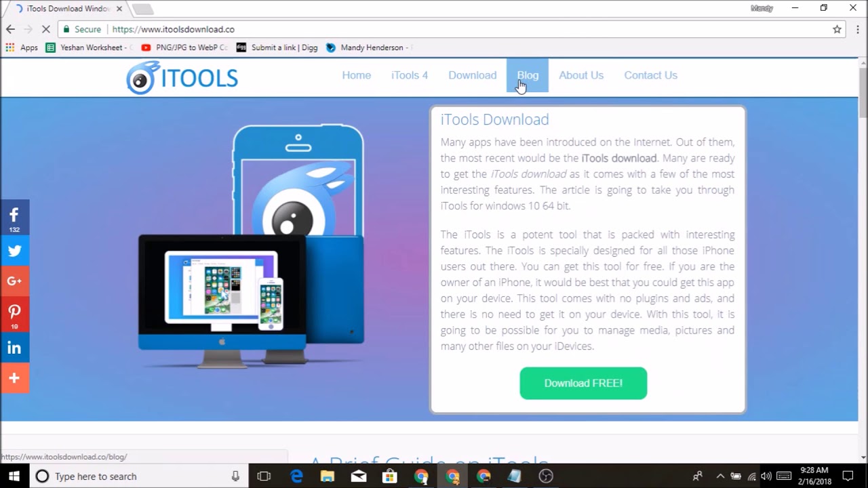Share on Google Plus sidebar icon
This screenshot has width=868, height=488.
pyautogui.click(x=14, y=281)
